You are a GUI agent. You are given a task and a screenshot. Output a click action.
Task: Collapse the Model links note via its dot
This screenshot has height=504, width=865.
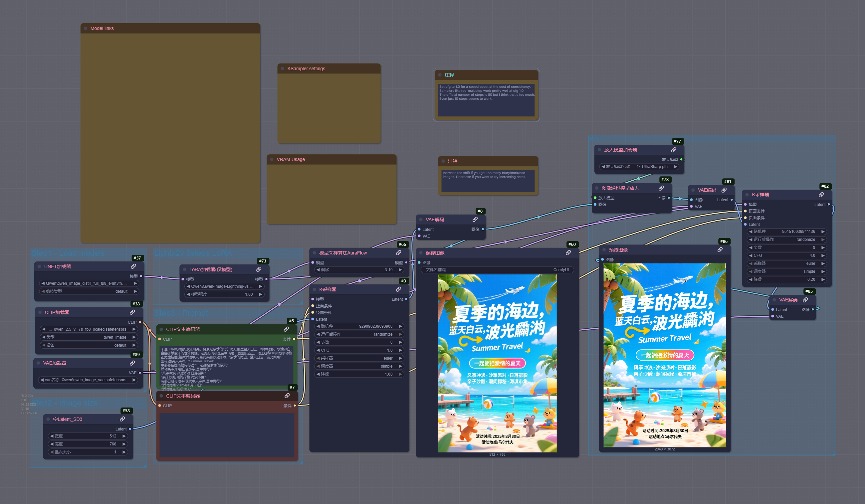click(x=86, y=29)
